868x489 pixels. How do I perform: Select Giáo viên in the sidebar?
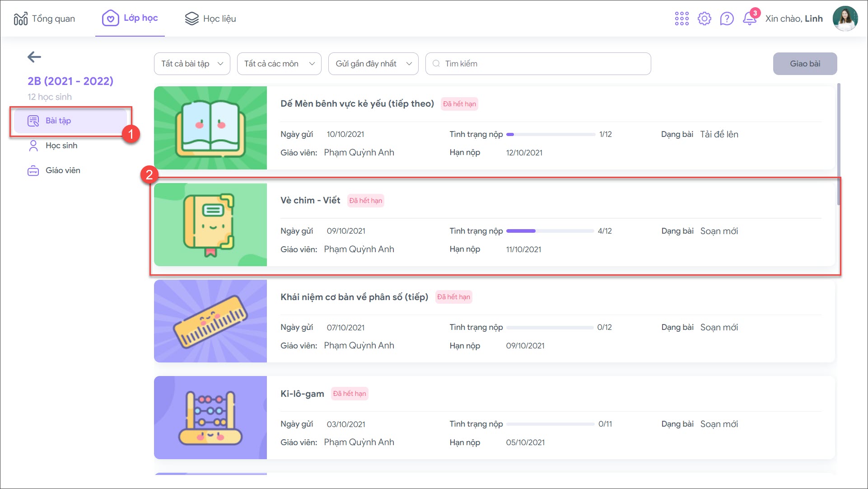[63, 170]
